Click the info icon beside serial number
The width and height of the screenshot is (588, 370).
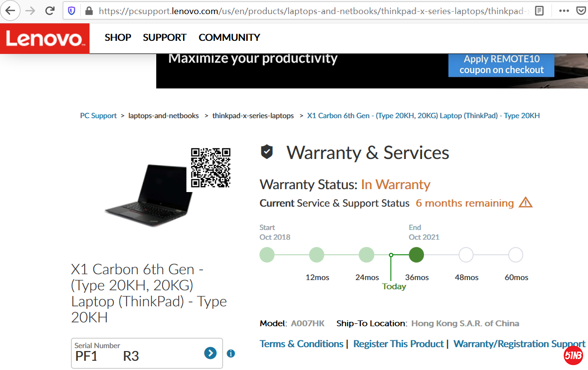[x=231, y=353]
